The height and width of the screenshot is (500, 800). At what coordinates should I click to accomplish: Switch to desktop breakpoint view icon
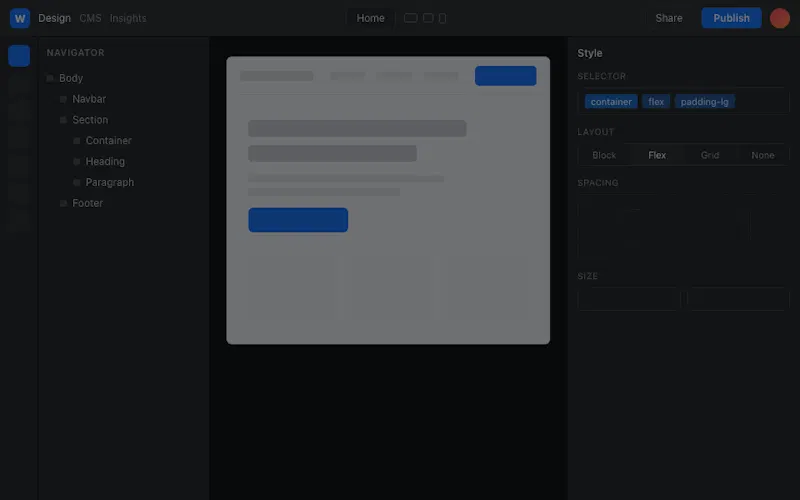(x=411, y=18)
